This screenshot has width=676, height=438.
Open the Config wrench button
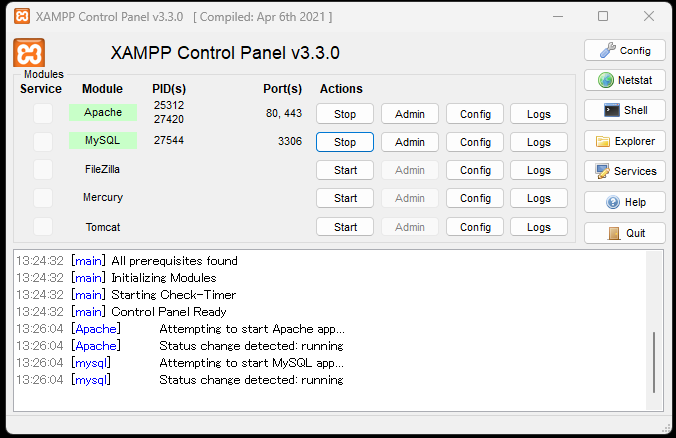pyautogui.click(x=625, y=50)
